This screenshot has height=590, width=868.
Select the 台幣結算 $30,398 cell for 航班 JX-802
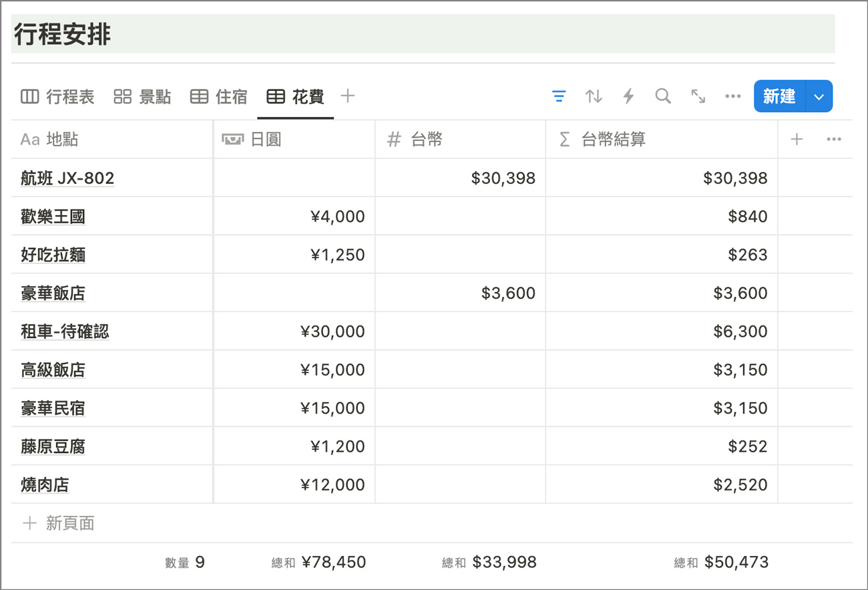point(662,177)
